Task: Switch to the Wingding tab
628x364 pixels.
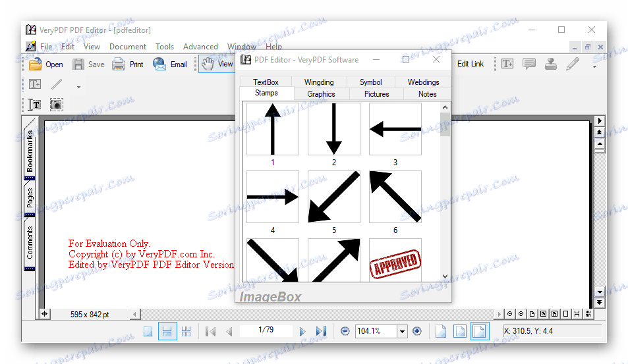Action: tap(319, 82)
